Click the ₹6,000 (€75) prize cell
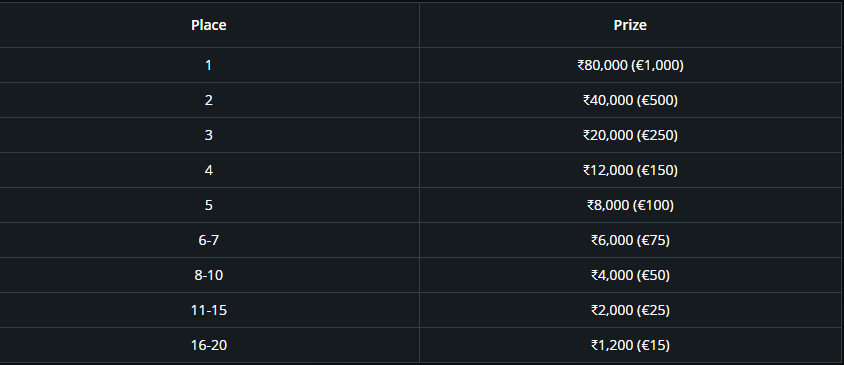The width and height of the screenshot is (844, 365). pos(630,240)
